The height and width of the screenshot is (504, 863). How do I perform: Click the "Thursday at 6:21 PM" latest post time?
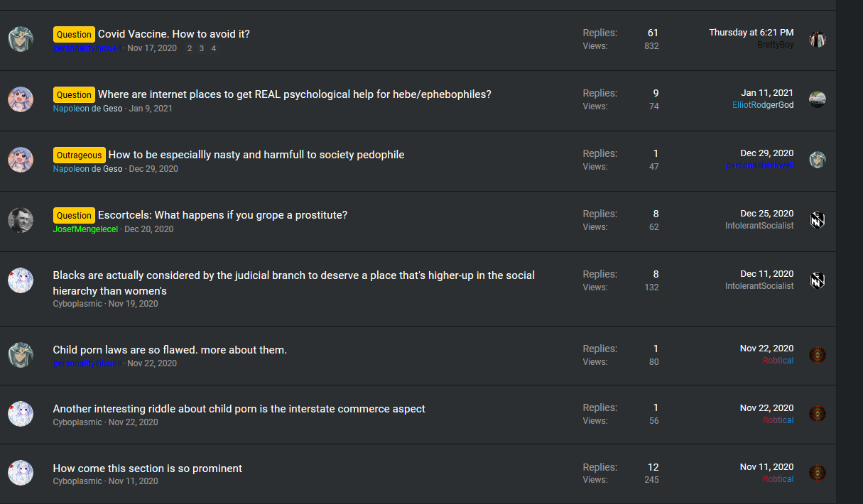coord(751,33)
